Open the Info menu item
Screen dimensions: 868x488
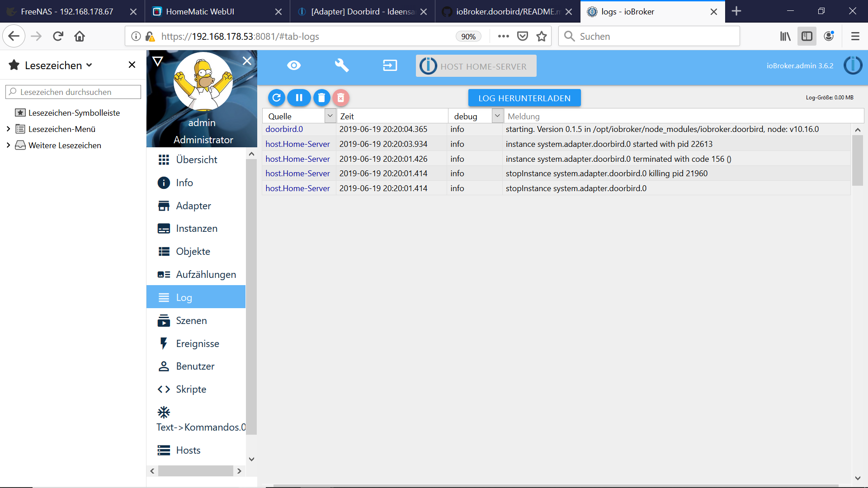tap(196, 183)
